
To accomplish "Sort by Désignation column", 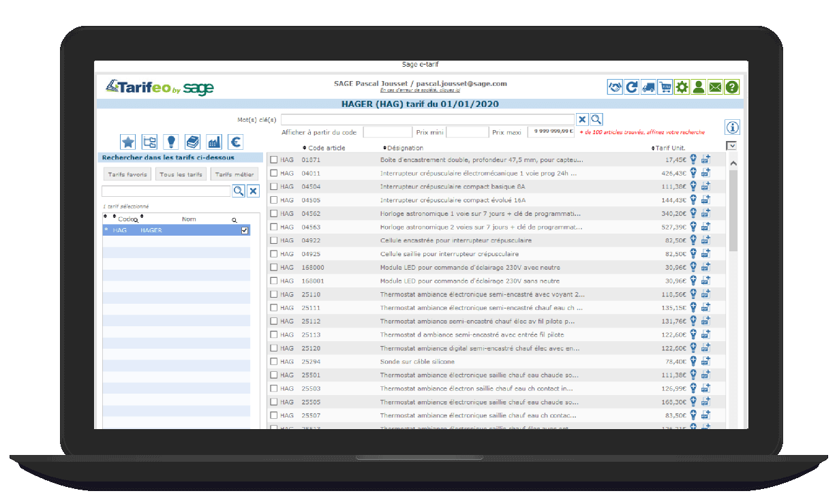I will [x=403, y=148].
